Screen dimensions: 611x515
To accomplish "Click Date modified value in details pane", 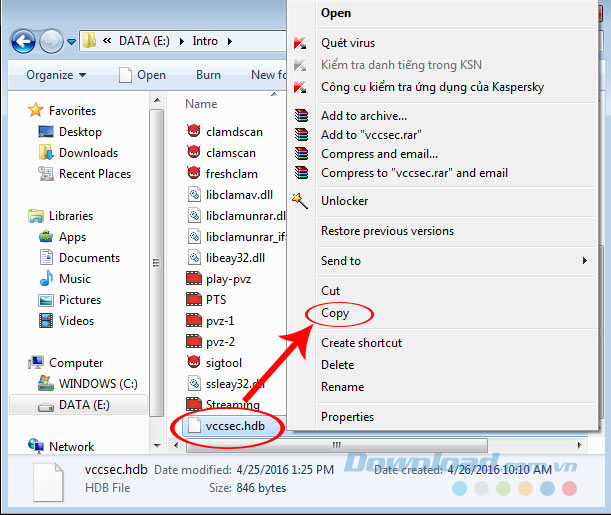I will coord(285,470).
